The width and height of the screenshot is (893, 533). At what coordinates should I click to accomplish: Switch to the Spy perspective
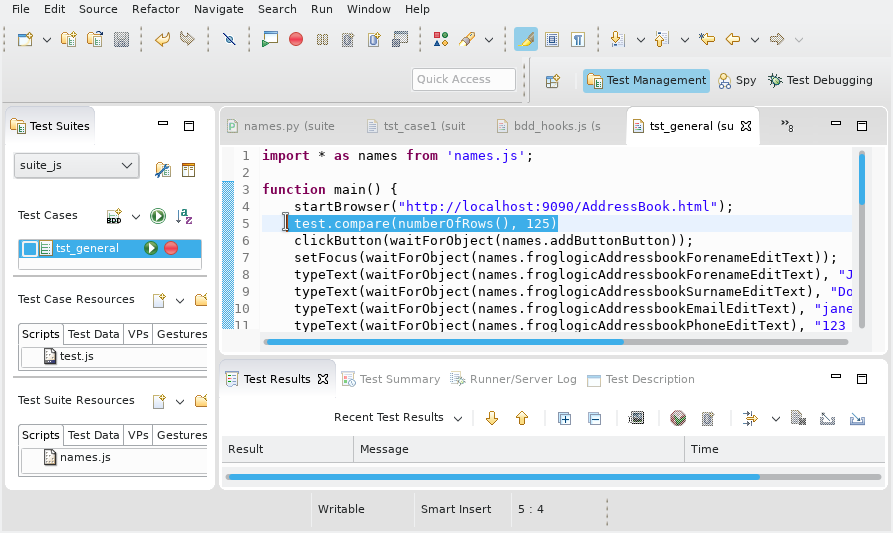[x=737, y=80]
